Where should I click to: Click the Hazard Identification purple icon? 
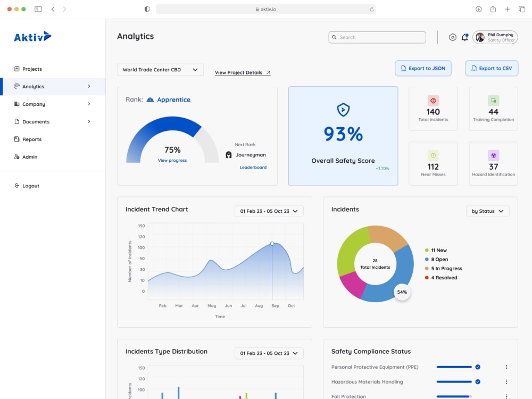tap(494, 155)
